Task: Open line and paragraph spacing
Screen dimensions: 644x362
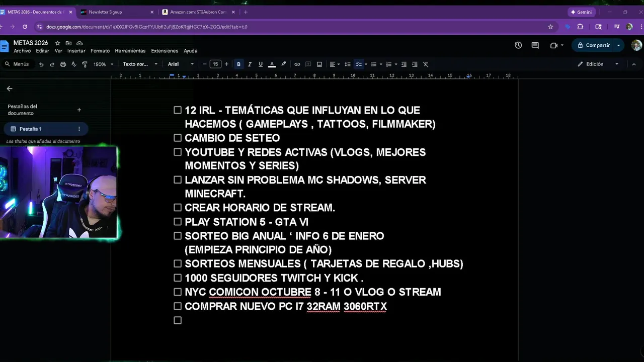Action: [x=348, y=64]
